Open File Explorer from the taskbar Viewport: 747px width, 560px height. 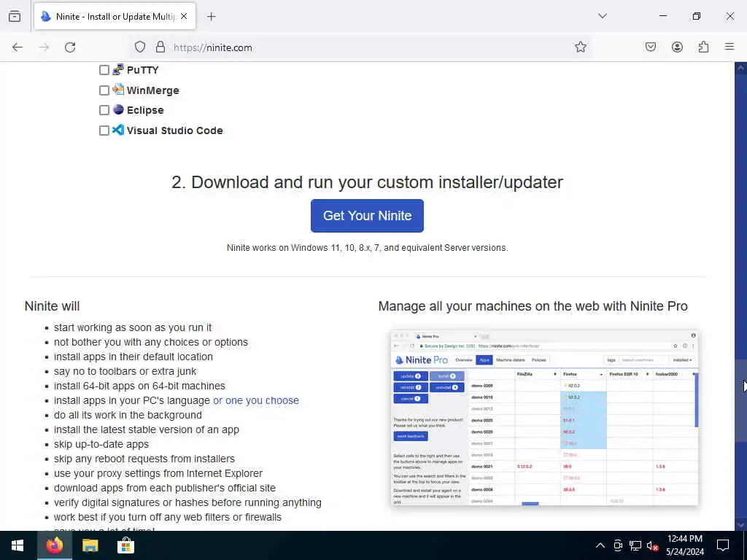90,545
